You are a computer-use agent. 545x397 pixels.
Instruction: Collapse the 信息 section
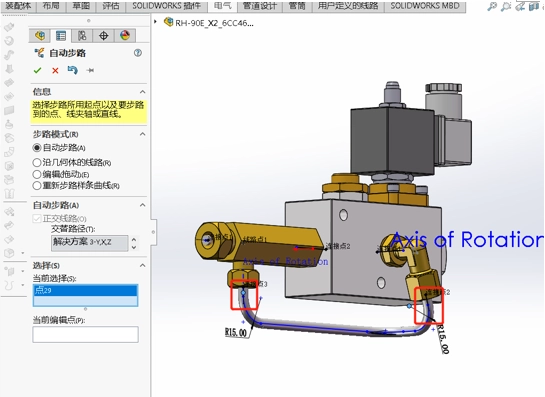[x=143, y=92]
